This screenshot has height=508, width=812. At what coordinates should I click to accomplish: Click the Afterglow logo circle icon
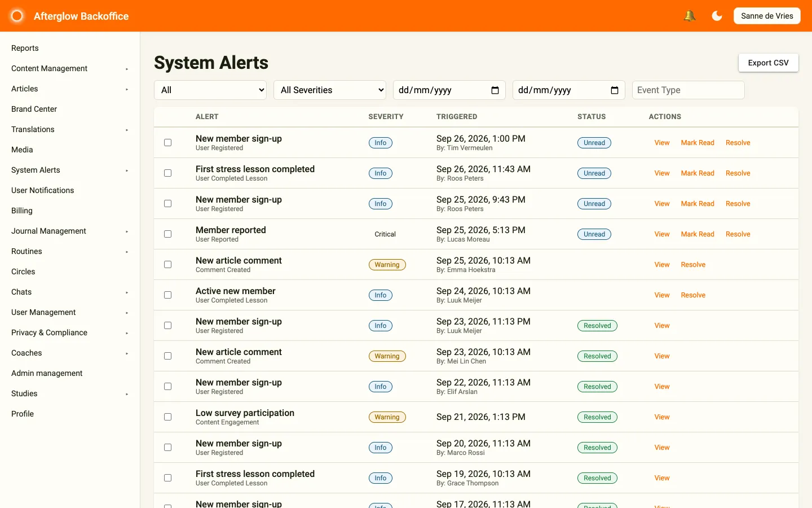[17, 16]
